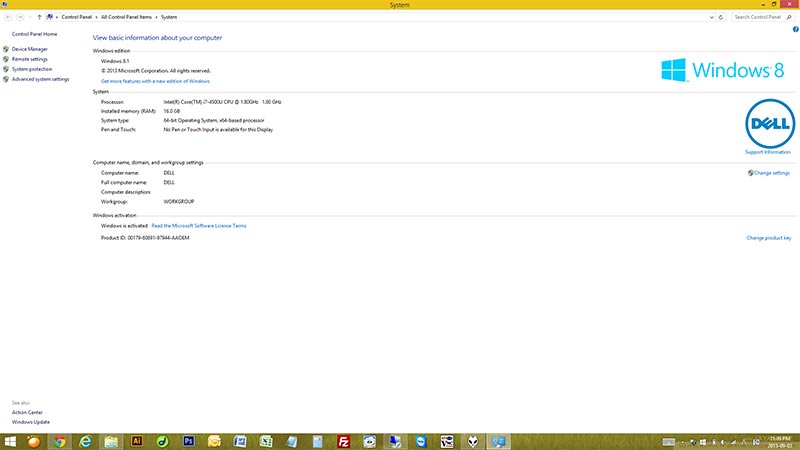
Task: Click the 16.0 GB installed memory value
Action: (171, 111)
